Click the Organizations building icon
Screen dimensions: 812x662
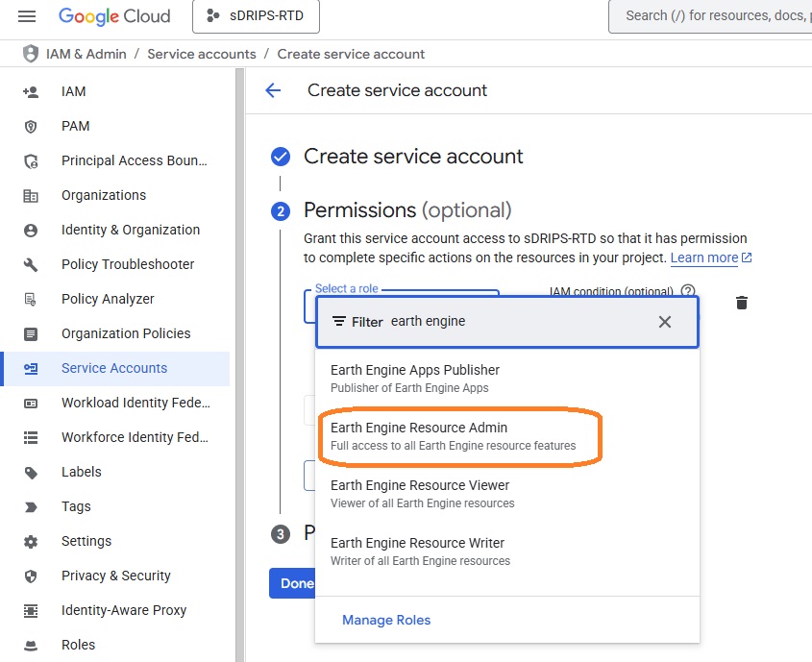(x=31, y=196)
